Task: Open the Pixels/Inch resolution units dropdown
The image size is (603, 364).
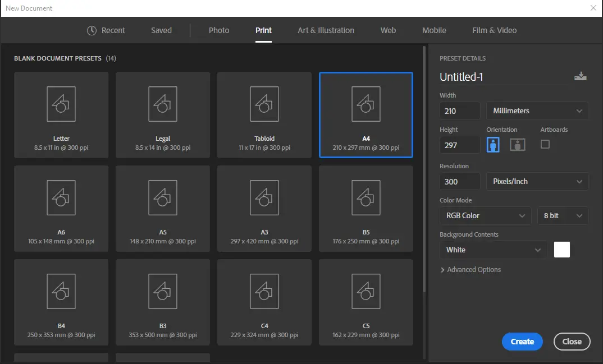Action: point(537,181)
